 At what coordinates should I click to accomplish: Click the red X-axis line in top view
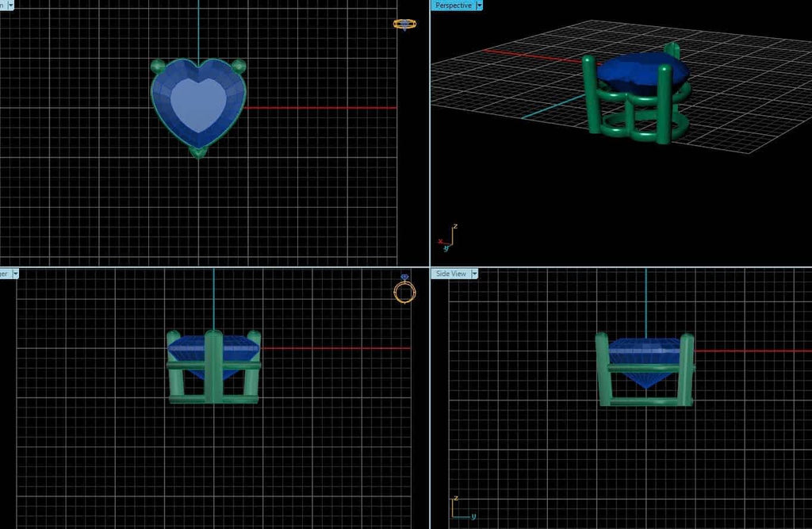click(x=317, y=107)
